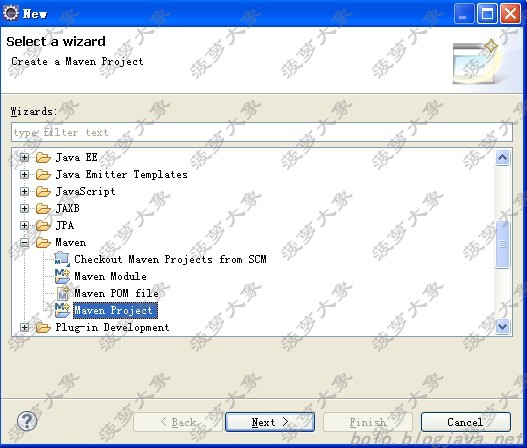Click the Maven POM file icon
This screenshot has height=448, width=527.
[63, 293]
